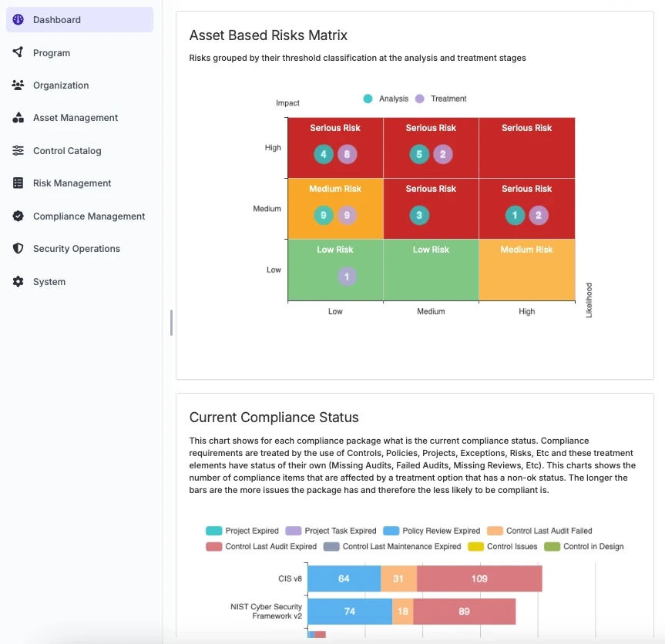Toggle Control Last Maintenance Expired legend entry
This screenshot has width=665, height=644.
pos(392,546)
